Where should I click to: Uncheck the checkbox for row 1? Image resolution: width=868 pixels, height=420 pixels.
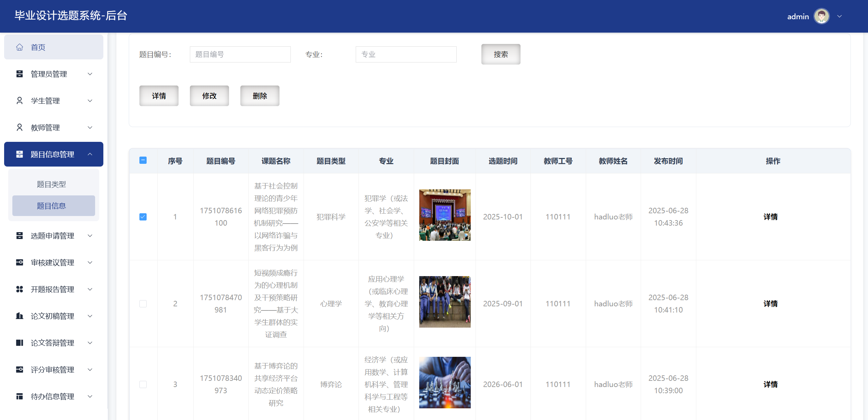(x=143, y=217)
